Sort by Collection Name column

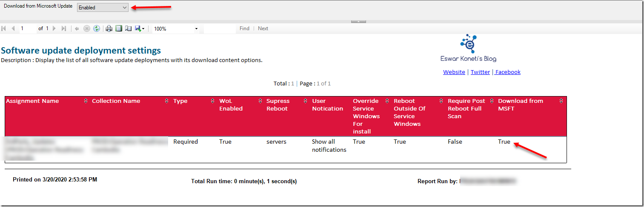(166, 101)
